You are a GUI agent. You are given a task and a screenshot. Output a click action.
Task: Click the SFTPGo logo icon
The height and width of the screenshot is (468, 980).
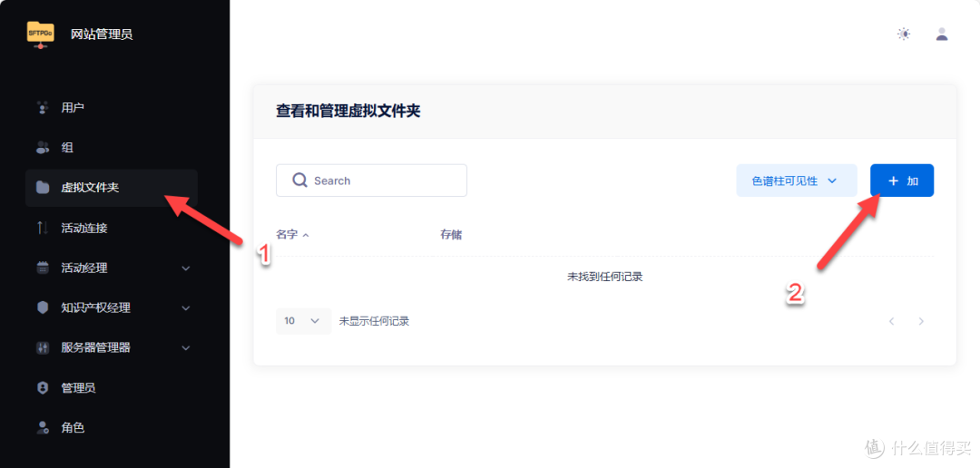pyautogui.click(x=41, y=34)
